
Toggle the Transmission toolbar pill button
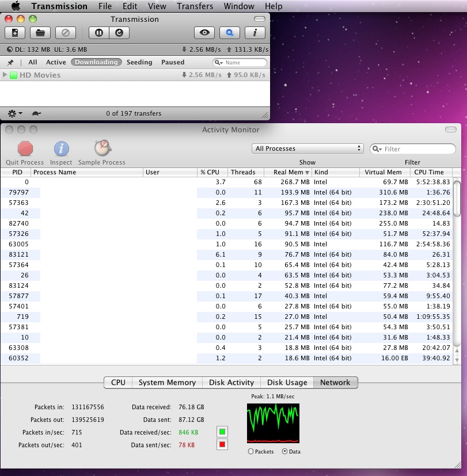coord(260,19)
